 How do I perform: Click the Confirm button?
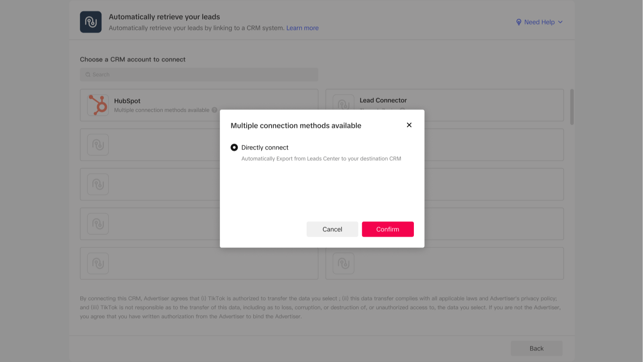387,229
